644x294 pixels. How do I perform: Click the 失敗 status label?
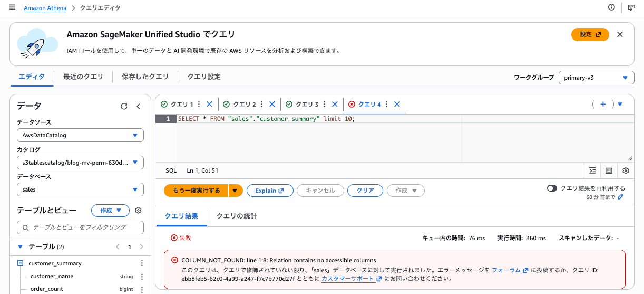click(181, 238)
